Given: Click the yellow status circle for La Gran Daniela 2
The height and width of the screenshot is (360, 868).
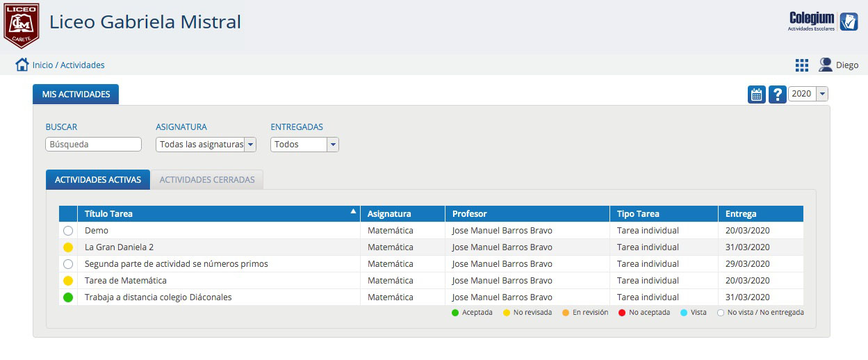Looking at the screenshot, I should click(x=68, y=247).
